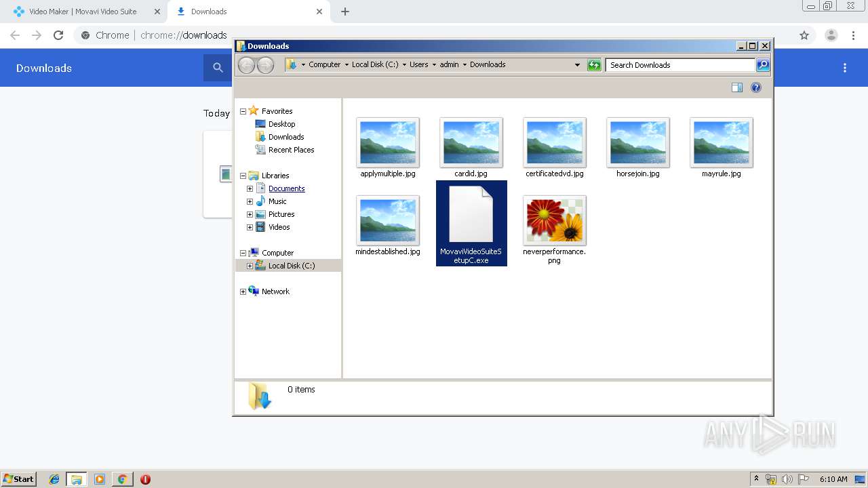This screenshot has height=488, width=868.
Task: Click the network tray icon
Action: [771, 479]
